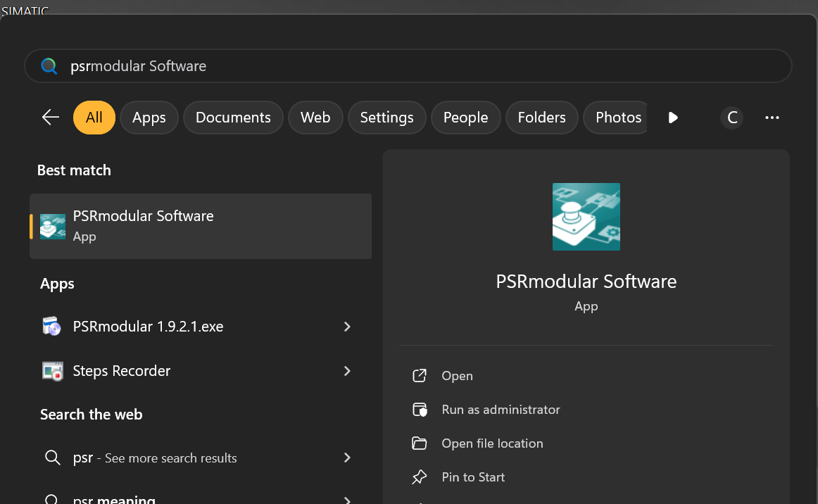The height and width of the screenshot is (504, 818).
Task: Click into the search text field
Action: pos(408,66)
